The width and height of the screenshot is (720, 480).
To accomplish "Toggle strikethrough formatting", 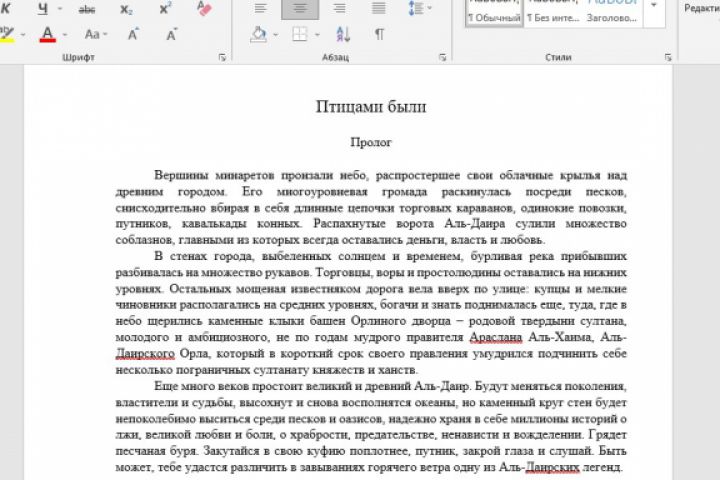I will (87, 8).
